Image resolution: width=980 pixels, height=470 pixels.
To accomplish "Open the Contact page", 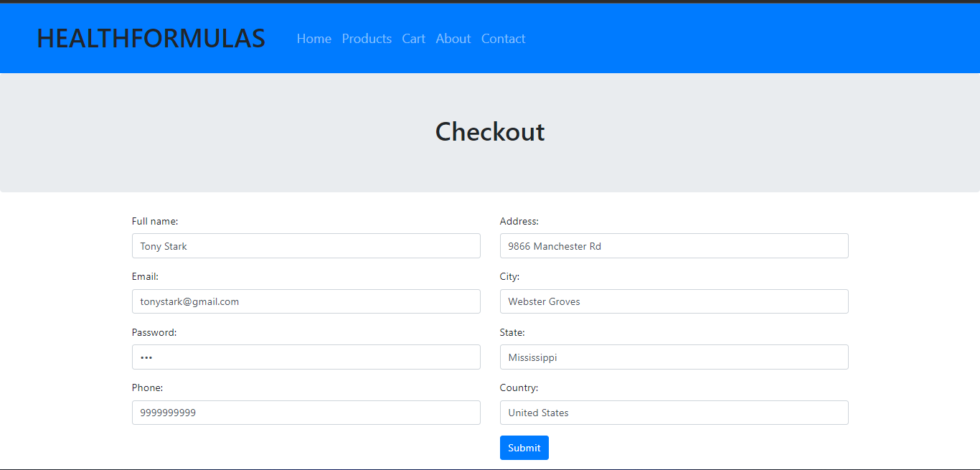I will [x=503, y=39].
